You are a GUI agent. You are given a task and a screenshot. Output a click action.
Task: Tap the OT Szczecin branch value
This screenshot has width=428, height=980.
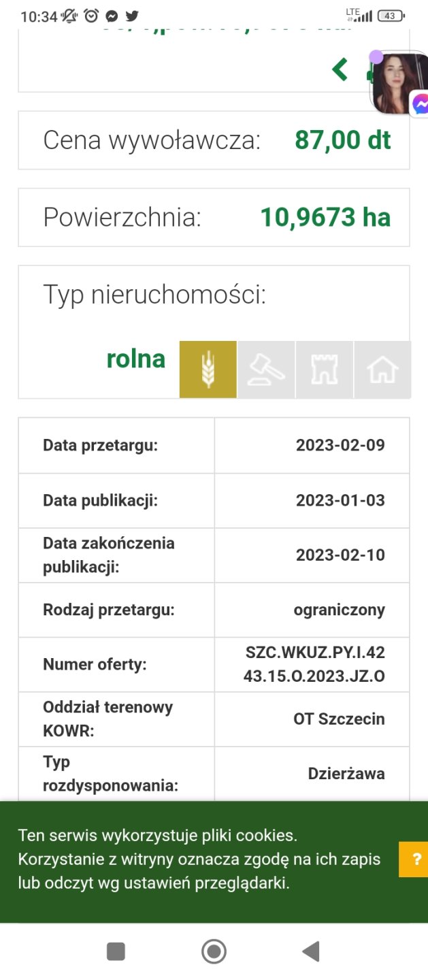click(x=339, y=719)
